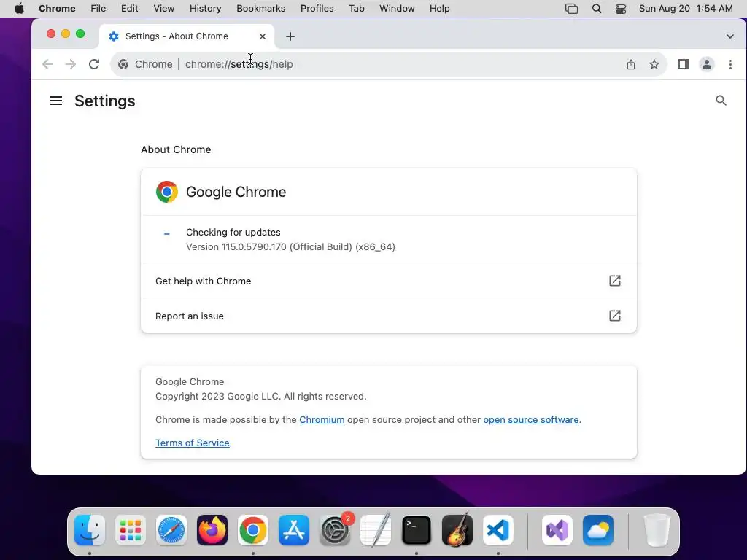Open Launchpad from the Dock
Image resolution: width=747 pixels, height=560 pixels.
(x=131, y=530)
